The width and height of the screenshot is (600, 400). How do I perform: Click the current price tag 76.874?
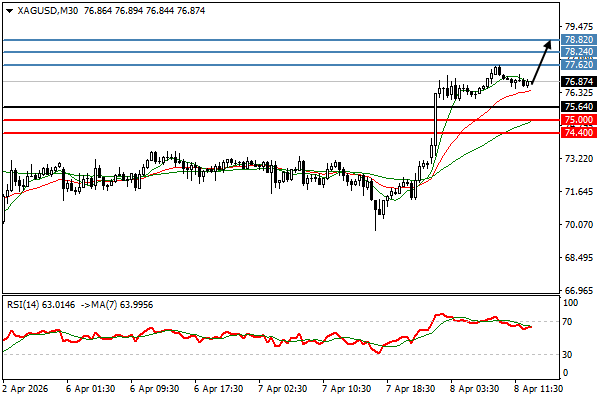pyautogui.click(x=578, y=82)
